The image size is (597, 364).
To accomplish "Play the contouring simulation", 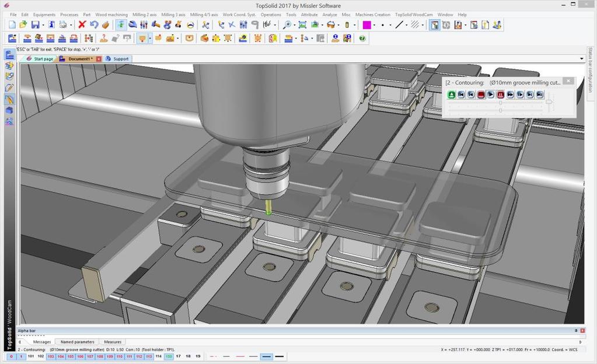I will click(491, 94).
